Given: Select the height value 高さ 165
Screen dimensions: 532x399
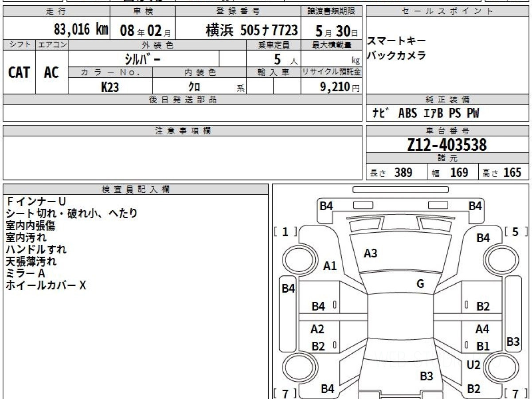Looking at the screenshot, I should (502, 172).
